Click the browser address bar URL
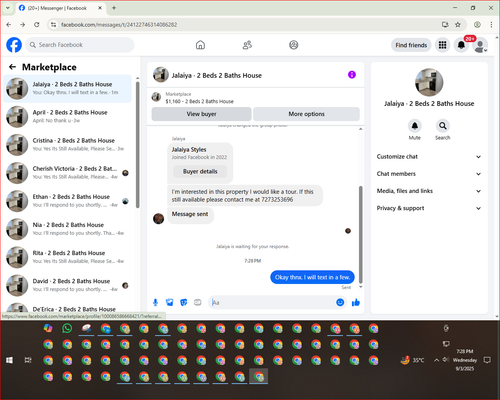This screenshot has width=500, height=400. click(119, 25)
